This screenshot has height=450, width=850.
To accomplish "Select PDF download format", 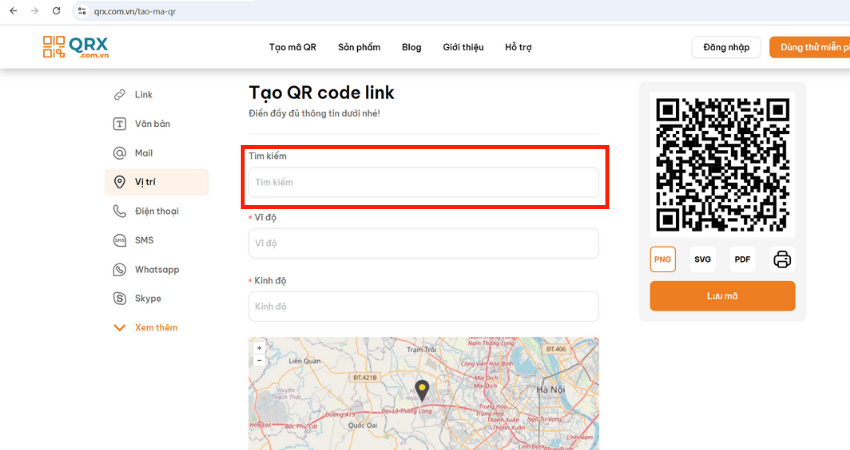I will pos(742,259).
